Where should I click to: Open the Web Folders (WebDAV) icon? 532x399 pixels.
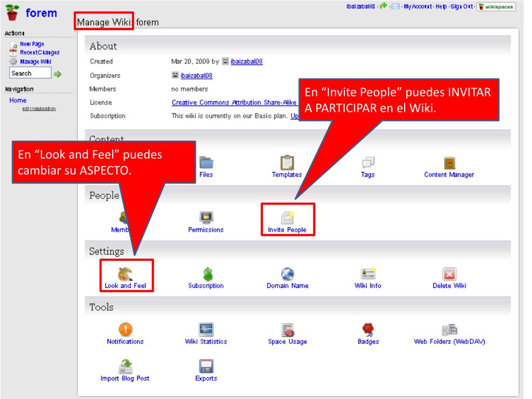click(x=449, y=329)
